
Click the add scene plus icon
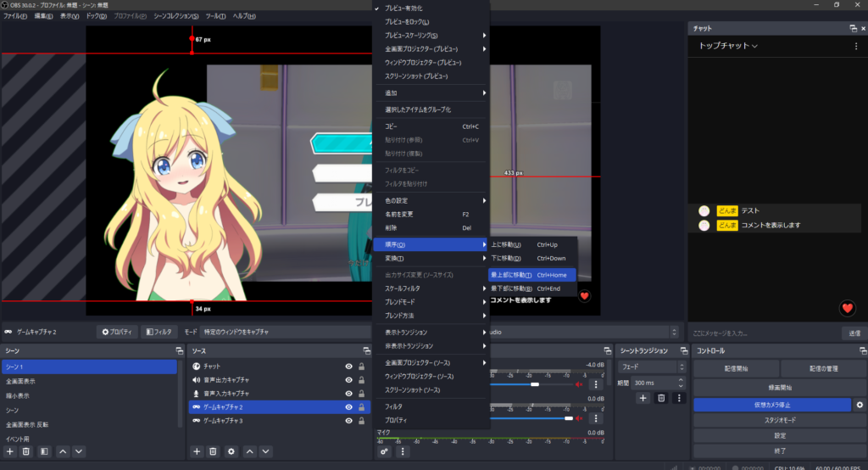(10, 451)
